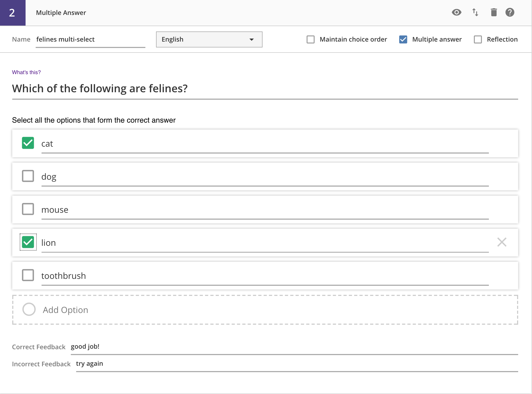Click the preview eye icon
The width and height of the screenshot is (532, 394).
(x=456, y=12)
